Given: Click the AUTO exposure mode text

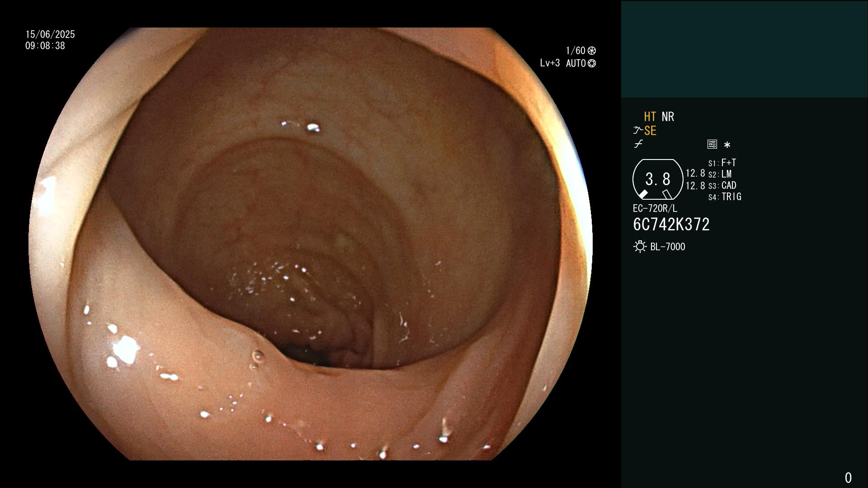Looking at the screenshot, I should click(576, 63).
